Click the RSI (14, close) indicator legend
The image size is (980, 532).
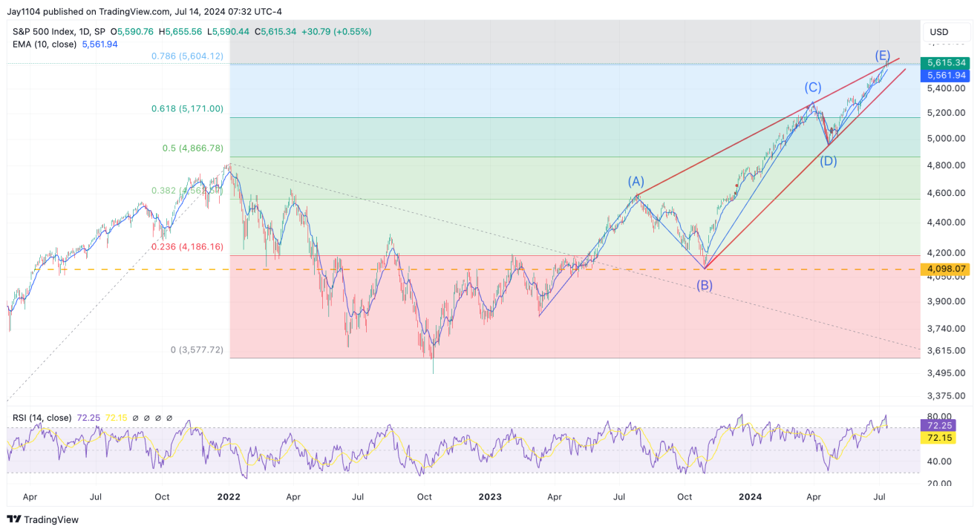coord(42,418)
